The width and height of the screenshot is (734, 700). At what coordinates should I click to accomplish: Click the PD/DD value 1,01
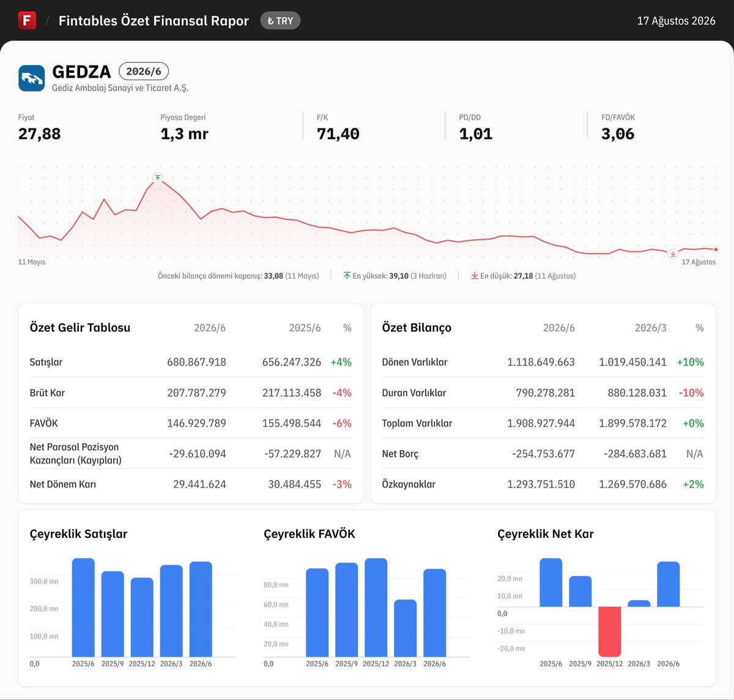(476, 134)
